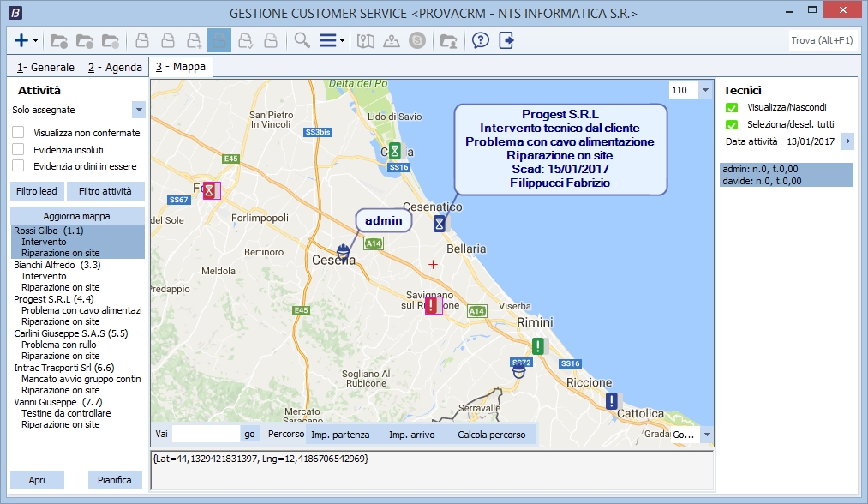Click the Lat/Lng coordinates text box
The height and width of the screenshot is (504, 868).
(432, 471)
